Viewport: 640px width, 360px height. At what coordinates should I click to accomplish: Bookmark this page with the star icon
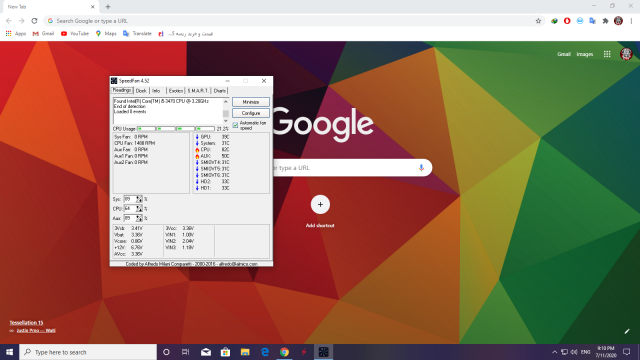point(538,21)
